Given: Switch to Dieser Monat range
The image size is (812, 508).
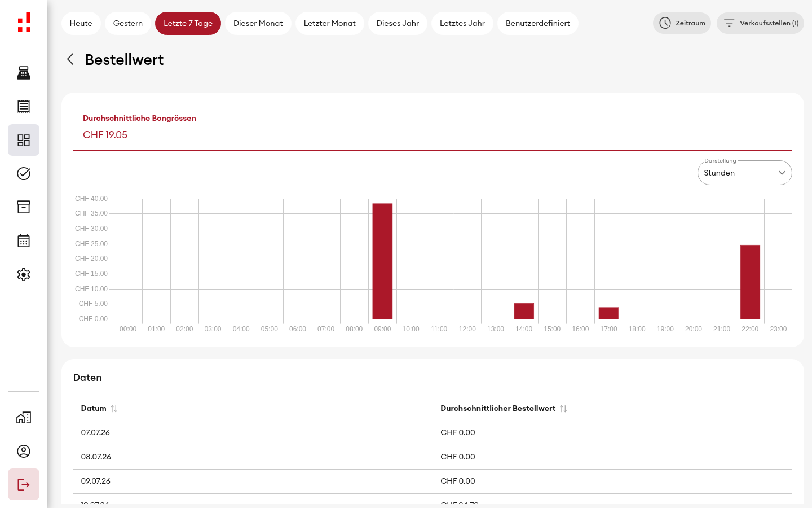Looking at the screenshot, I should (x=258, y=23).
